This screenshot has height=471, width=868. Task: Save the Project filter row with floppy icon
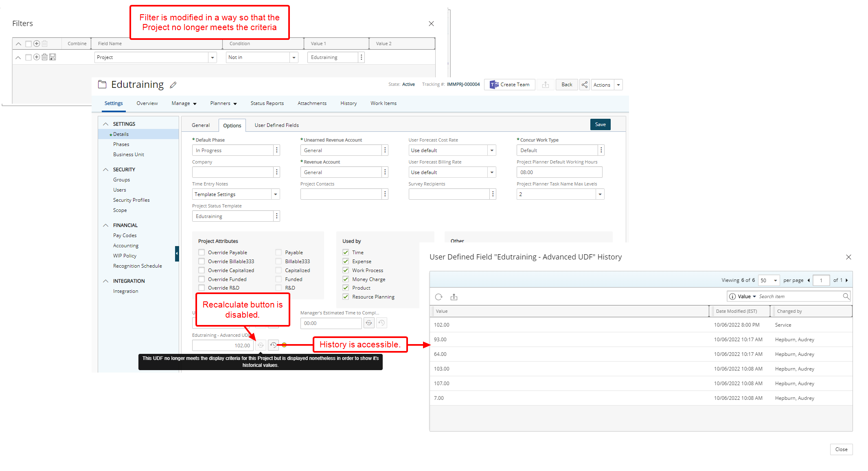(53, 57)
